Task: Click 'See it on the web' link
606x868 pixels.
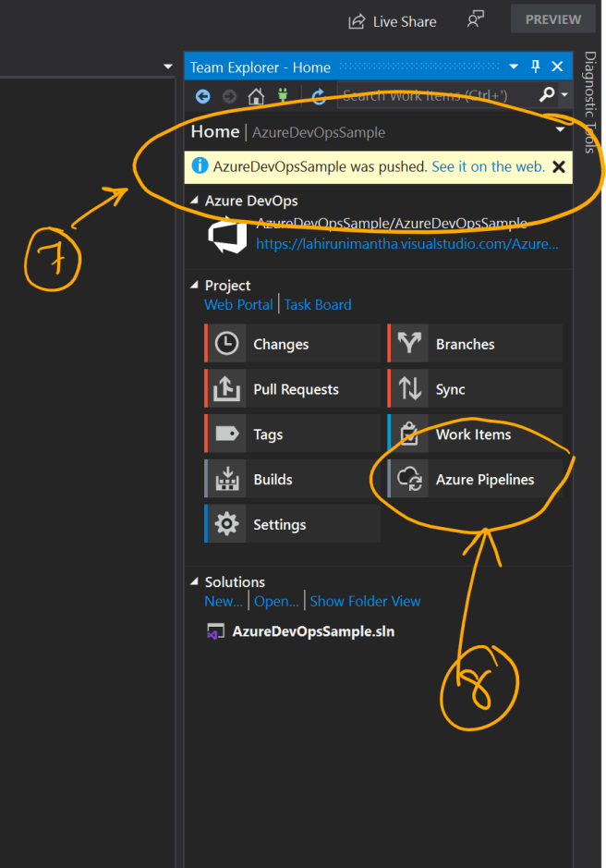Action: click(x=488, y=166)
